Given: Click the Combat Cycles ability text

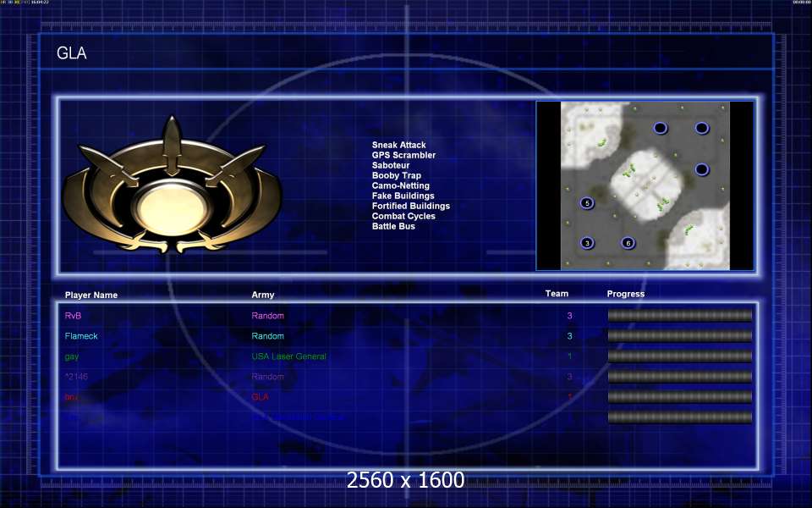Looking at the screenshot, I should (403, 216).
